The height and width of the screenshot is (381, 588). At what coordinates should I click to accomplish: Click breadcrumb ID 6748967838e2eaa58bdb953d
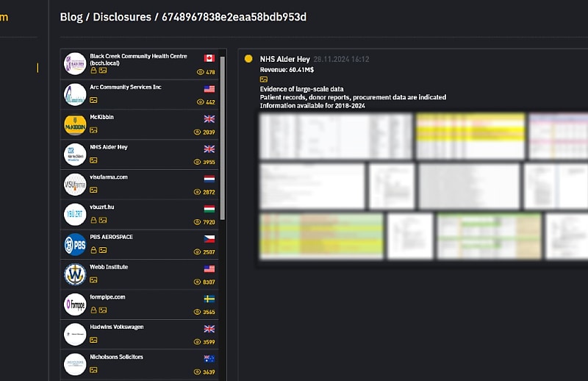tap(234, 17)
